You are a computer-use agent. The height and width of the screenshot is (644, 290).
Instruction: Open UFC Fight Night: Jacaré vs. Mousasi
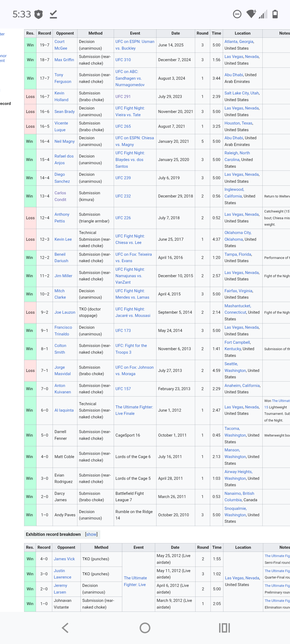(x=133, y=312)
